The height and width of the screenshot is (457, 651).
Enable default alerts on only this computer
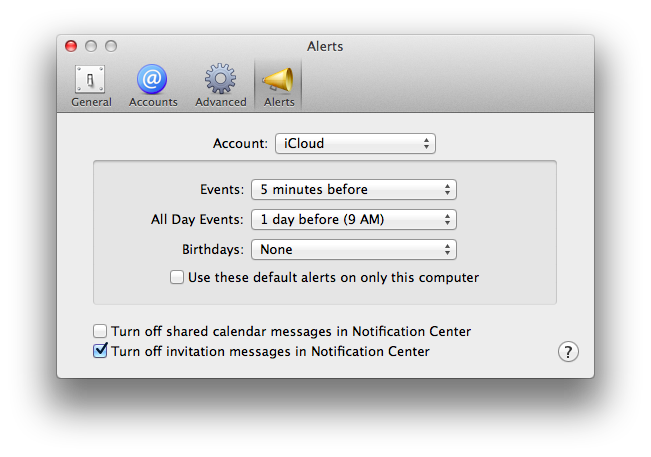pos(177,277)
